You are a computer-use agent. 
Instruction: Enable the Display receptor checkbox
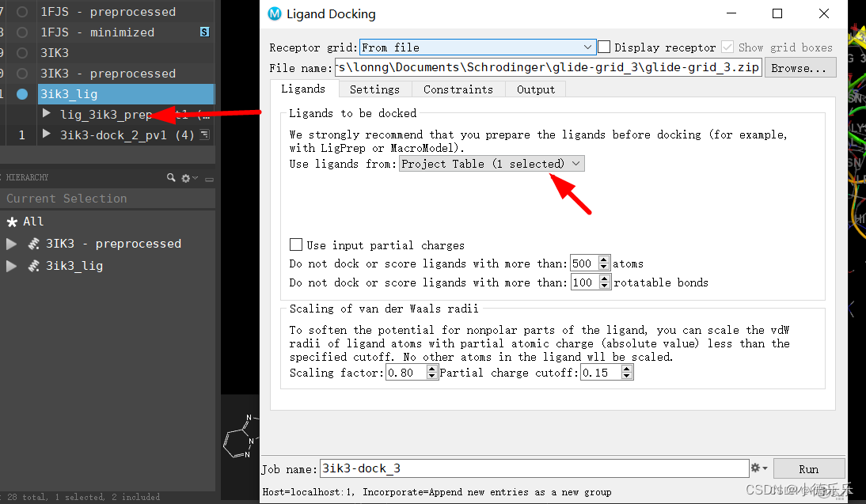(604, 47)
